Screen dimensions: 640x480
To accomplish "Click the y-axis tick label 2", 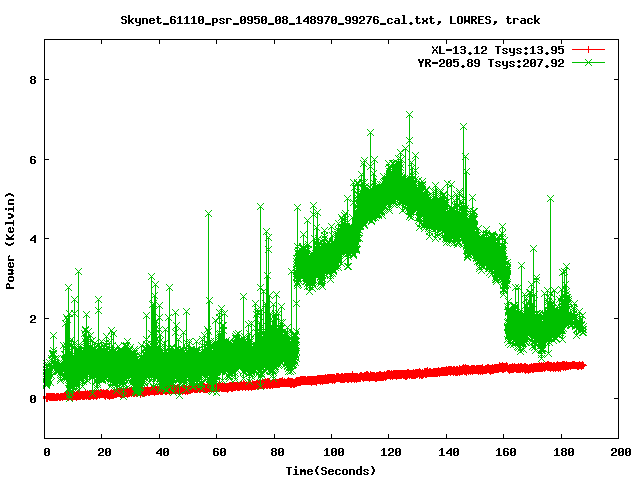I will [x=33, y=319].
